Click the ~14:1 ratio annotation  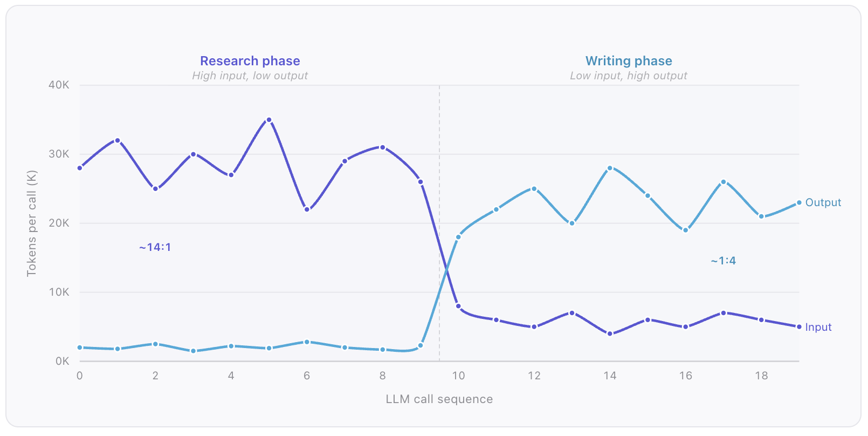tap(155, 247)
